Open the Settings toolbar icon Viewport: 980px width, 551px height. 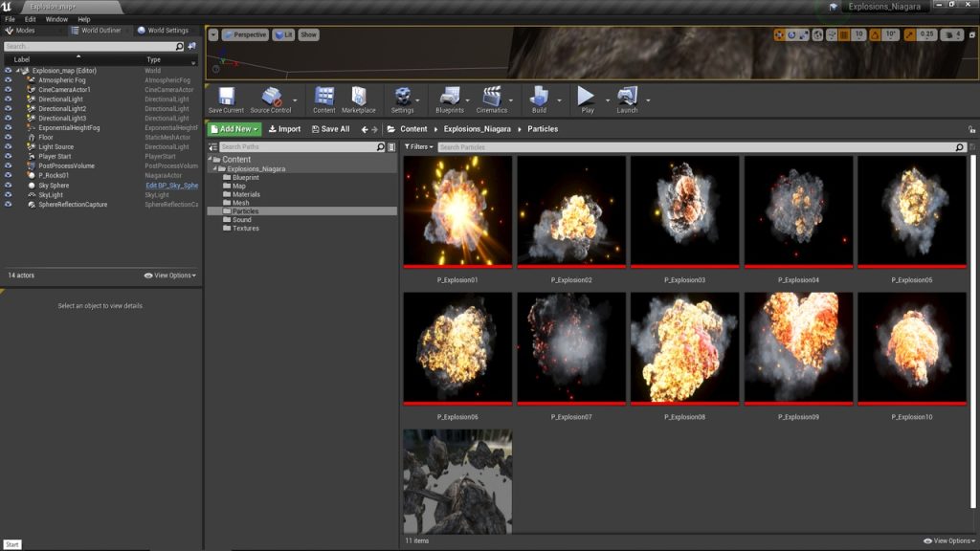tap(403, 98)
